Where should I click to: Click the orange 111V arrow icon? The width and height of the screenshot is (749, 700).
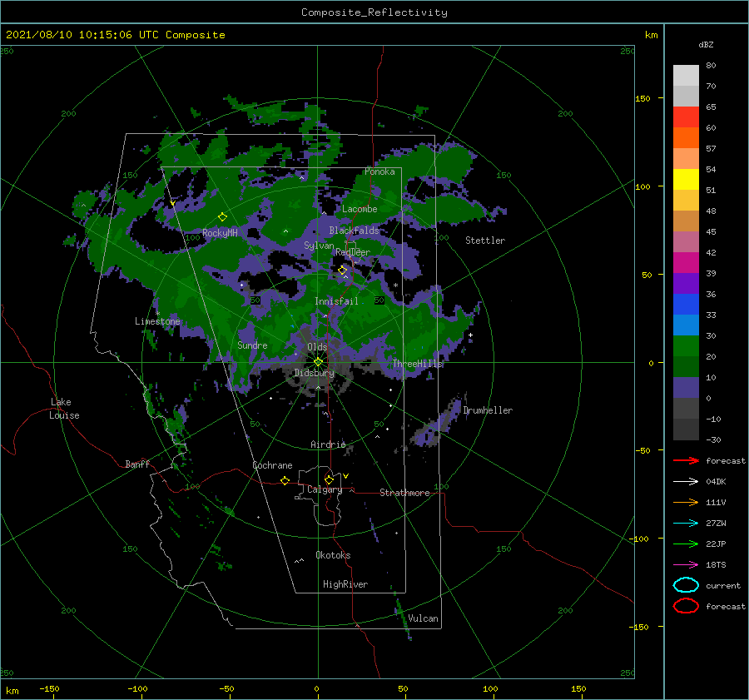[686, 502]
